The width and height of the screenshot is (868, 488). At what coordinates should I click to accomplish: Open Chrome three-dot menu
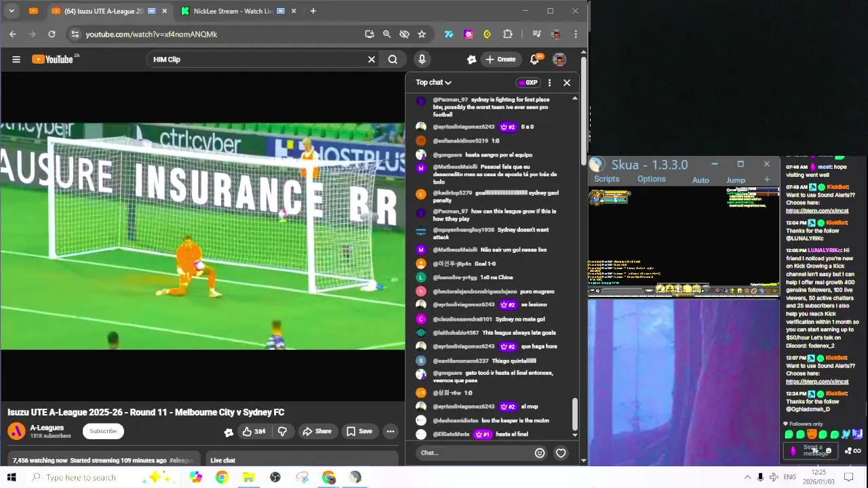tap(576, 34)
